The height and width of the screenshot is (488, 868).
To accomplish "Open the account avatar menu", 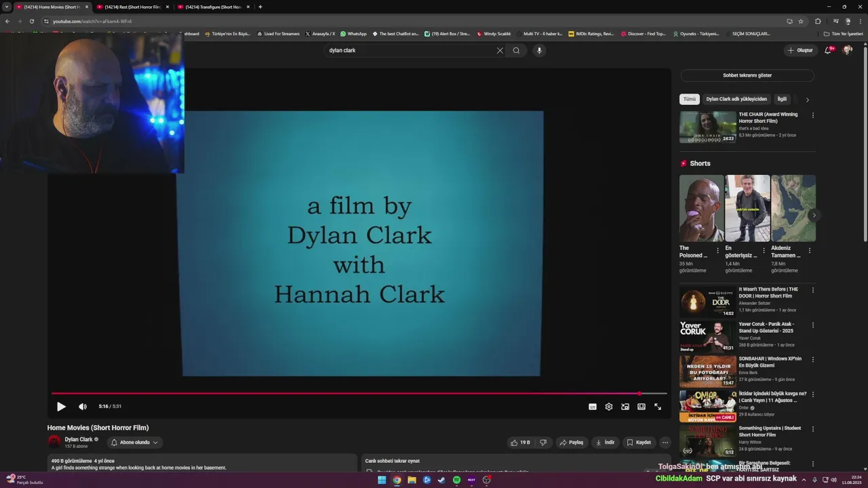I will (848, 50).
